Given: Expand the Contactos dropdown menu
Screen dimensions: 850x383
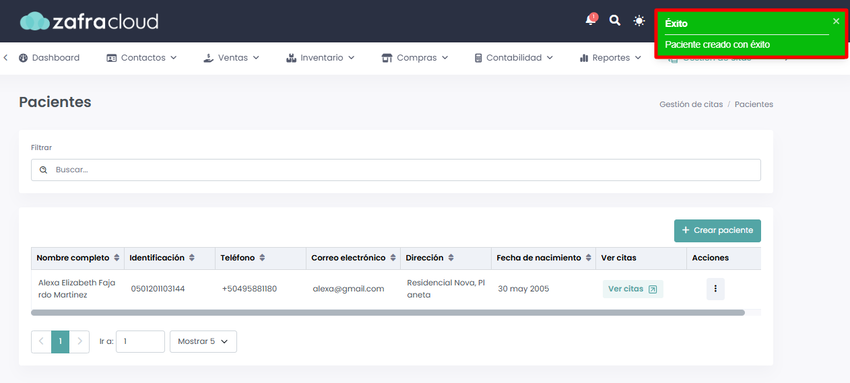Looking at the screenshot, I should (x=141, y=57).
